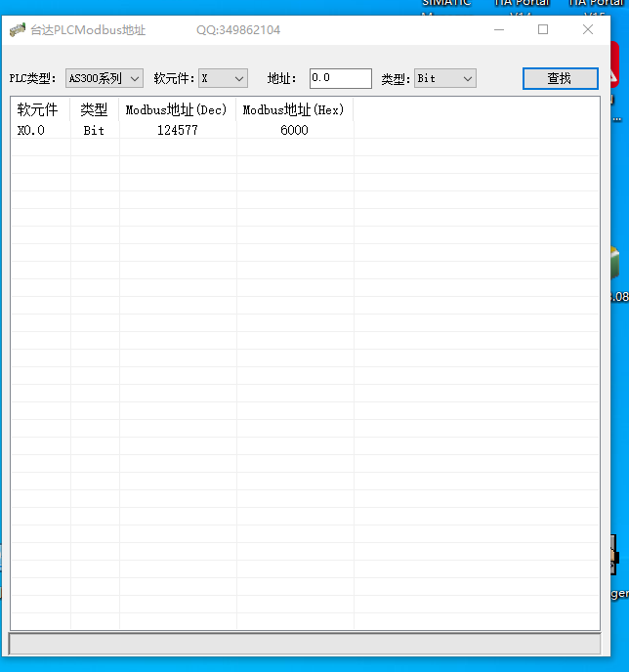Click the PLC app icon in title bar

[x=17, y=30]
